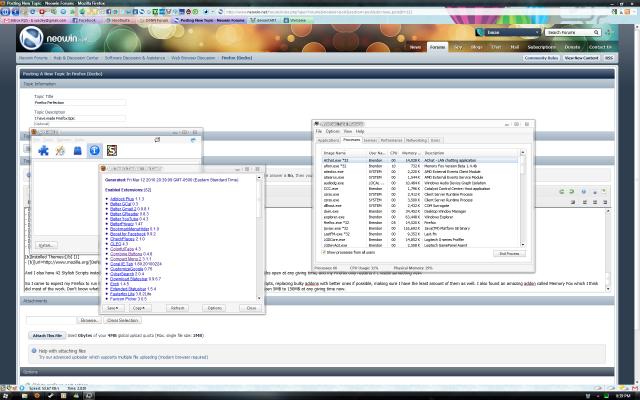Open the Save dropdown in the extension list window

tap(113, 308)
